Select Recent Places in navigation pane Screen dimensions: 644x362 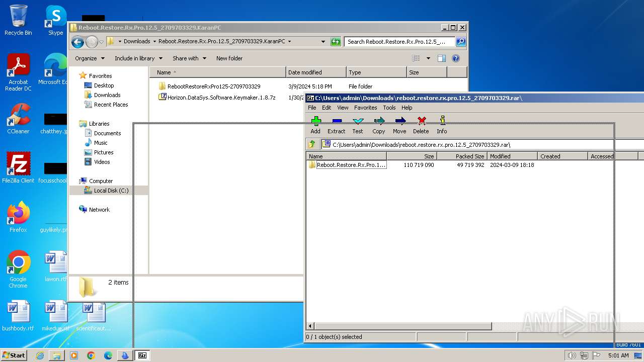(x=106, y=105)
